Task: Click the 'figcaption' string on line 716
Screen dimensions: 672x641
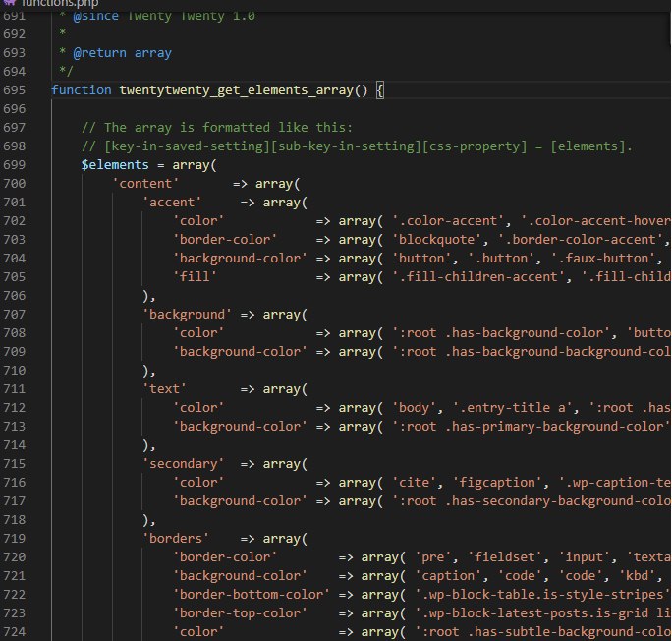Action: pyautogui.click(x=497, y=483)
